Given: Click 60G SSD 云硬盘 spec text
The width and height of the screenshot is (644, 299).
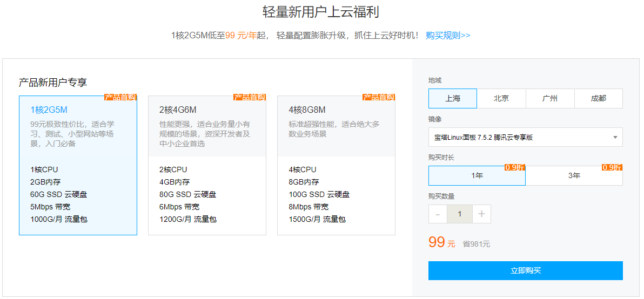Looking at the screenshot, I should coord(59,194).
